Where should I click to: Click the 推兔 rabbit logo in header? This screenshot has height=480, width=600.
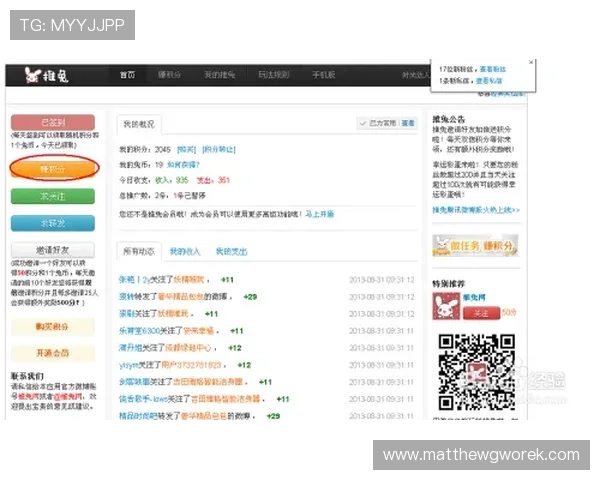tap(46, 75)
